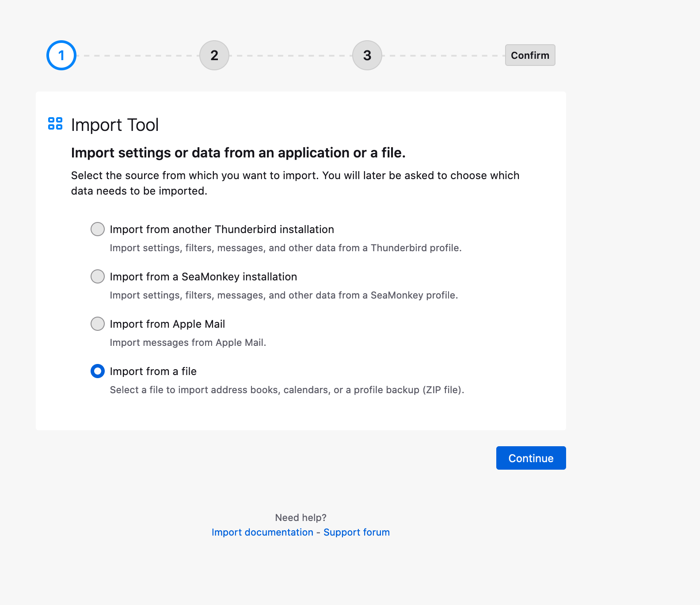700x605 pixels.
Task: Select the Import from a file radio
Action: 98,371
